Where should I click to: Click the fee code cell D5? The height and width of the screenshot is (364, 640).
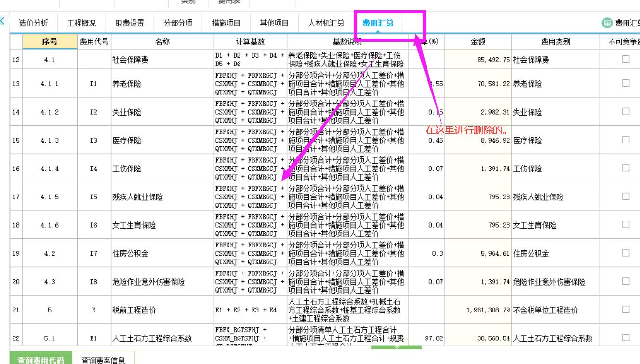click(x=94, y=197)
